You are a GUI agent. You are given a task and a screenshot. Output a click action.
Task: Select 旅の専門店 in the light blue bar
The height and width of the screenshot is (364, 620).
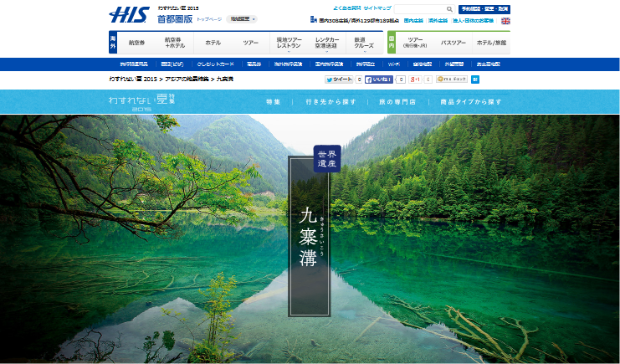point(397,102)
